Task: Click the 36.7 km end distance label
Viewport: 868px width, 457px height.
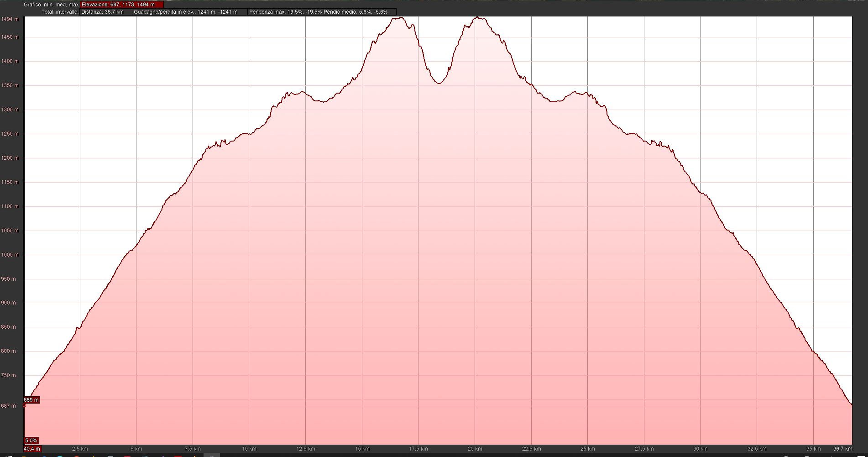Action: pyautogui.click(x=842, y=449)
